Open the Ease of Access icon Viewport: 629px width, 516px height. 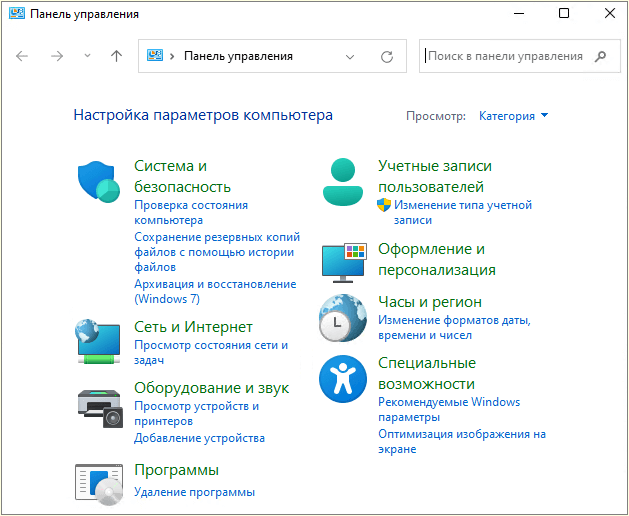coord(343,379)
